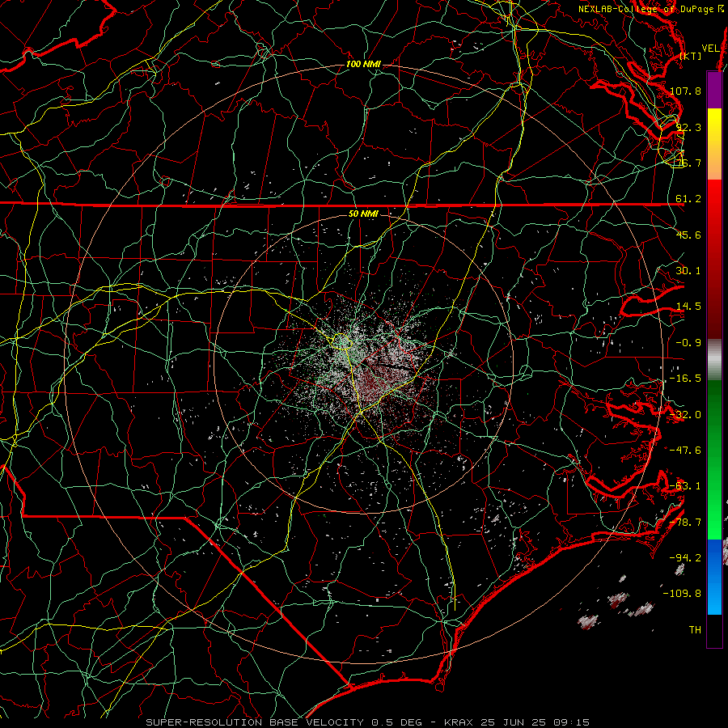Click the purple segment of the color bar
Viewport: 728px width, 728px height.
714,91
